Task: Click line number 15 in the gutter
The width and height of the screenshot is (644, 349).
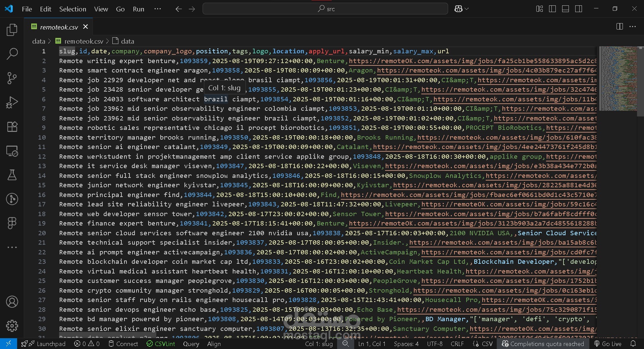Action: click(x=42, y=185)
